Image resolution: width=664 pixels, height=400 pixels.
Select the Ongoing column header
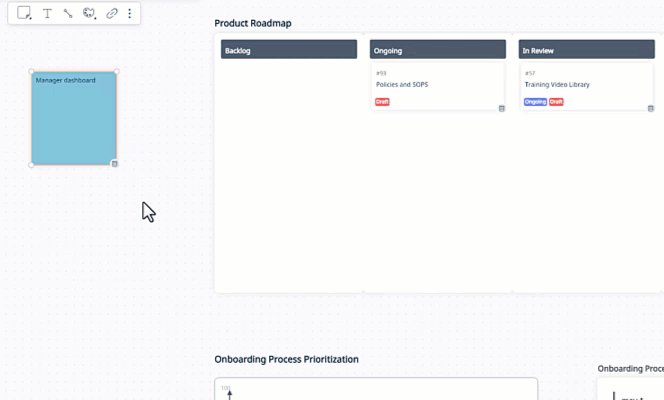[438, 50]
